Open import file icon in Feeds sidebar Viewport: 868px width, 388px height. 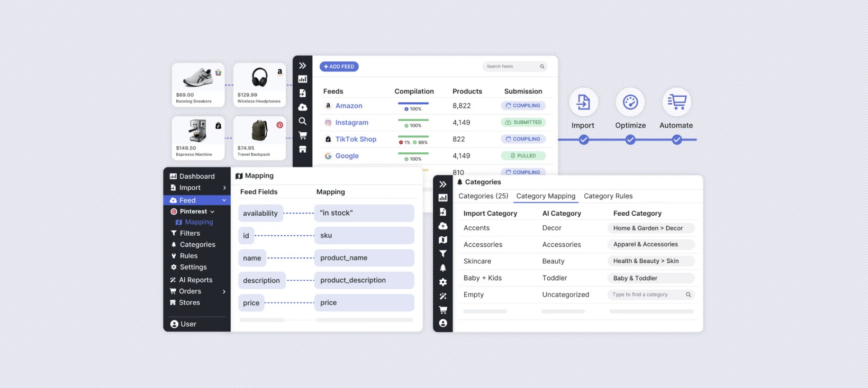[x=302, y=93]
